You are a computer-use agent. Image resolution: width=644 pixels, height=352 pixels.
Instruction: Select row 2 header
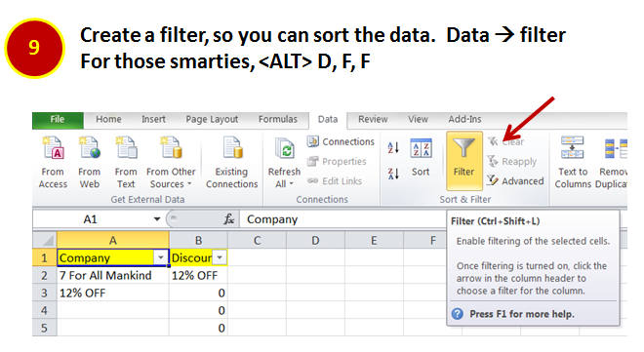pos(44,275)
